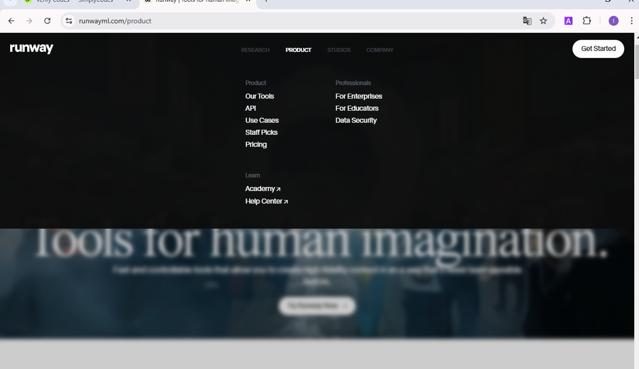The width and height of the screenshot is (639, 369).
Task: Open the Company nav menu
Action: [x=379, y=50]
